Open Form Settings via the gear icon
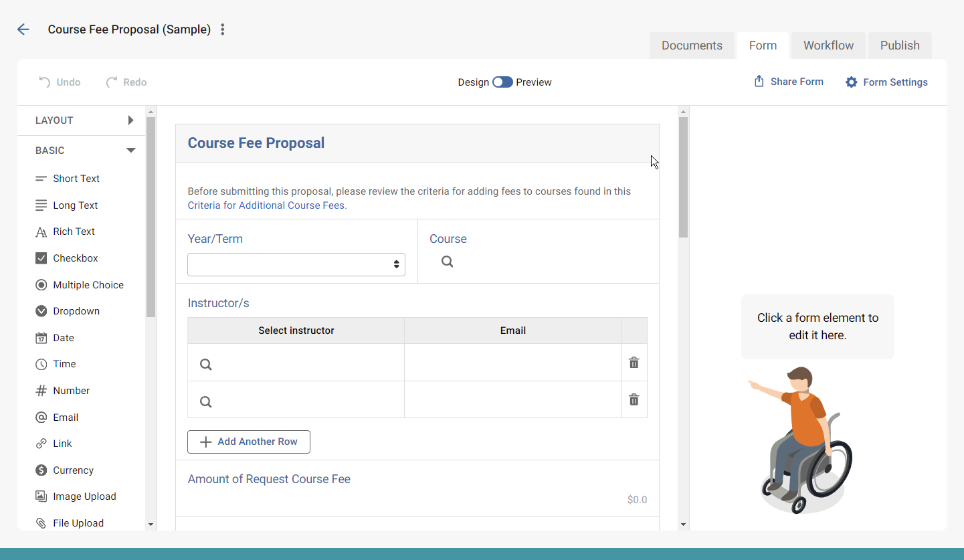The height and width of the screenshot is (560, 964). (x=851, y=82)
